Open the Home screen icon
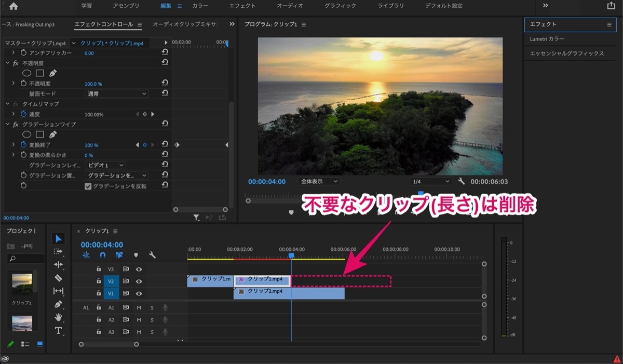 point(13,6)
